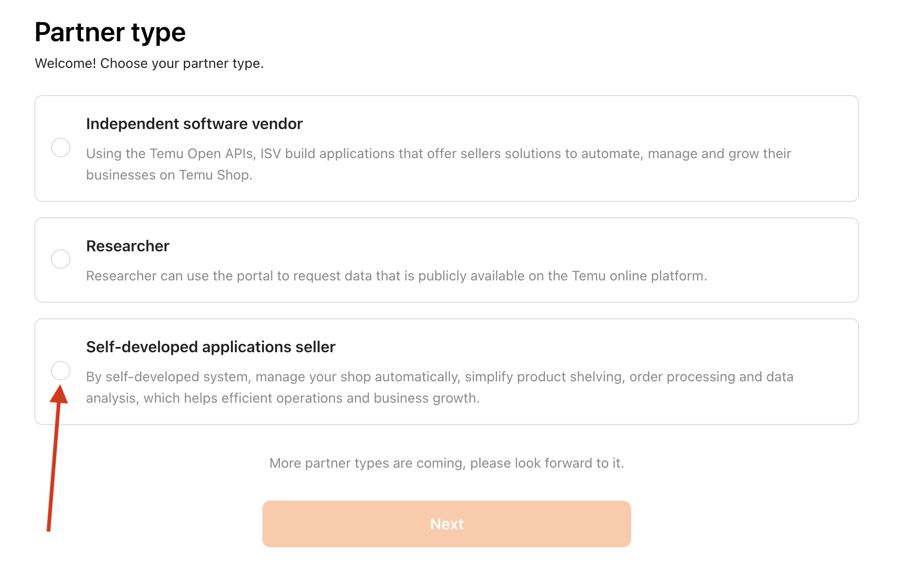Select the Independent software vendor radio button
Screen dimensions: 913x588
coord(61,147)
